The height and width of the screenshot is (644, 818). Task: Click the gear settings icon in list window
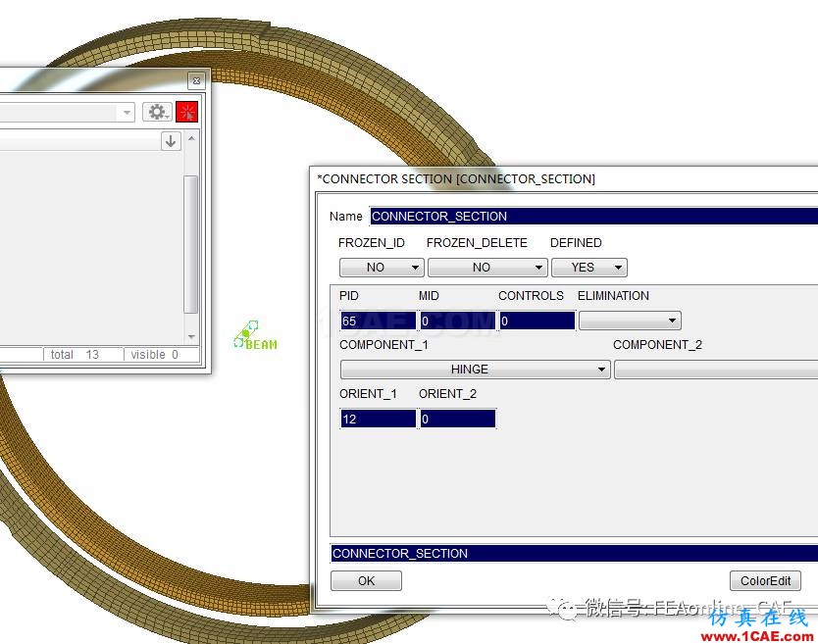[x=157, y=112]
